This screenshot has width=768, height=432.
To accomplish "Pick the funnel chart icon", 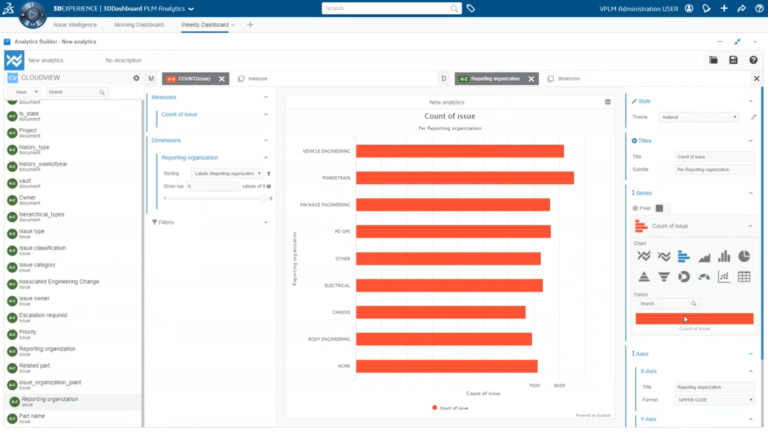I will click(664, 277).
